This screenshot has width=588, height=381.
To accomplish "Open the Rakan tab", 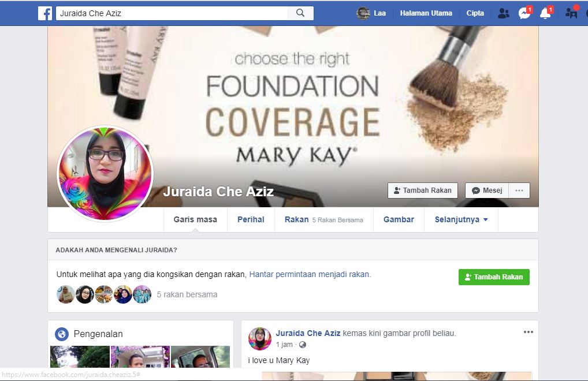I will [x=324, y=219].
